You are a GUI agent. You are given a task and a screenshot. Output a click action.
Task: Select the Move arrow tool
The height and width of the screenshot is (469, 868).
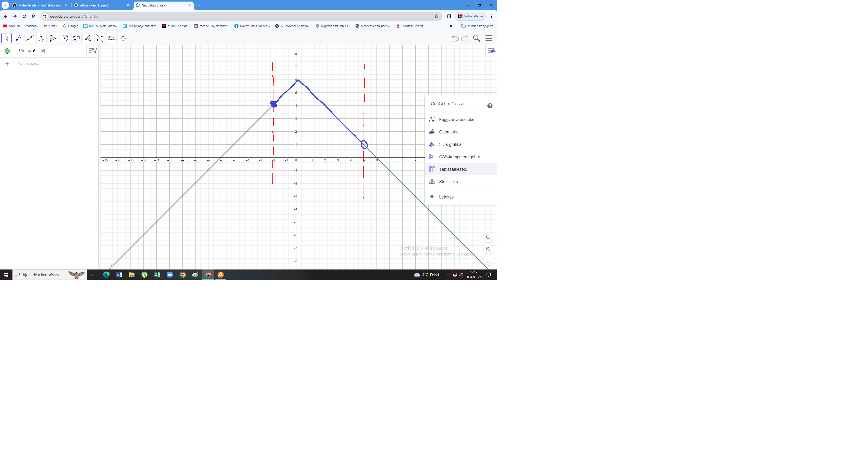[6, 38]
